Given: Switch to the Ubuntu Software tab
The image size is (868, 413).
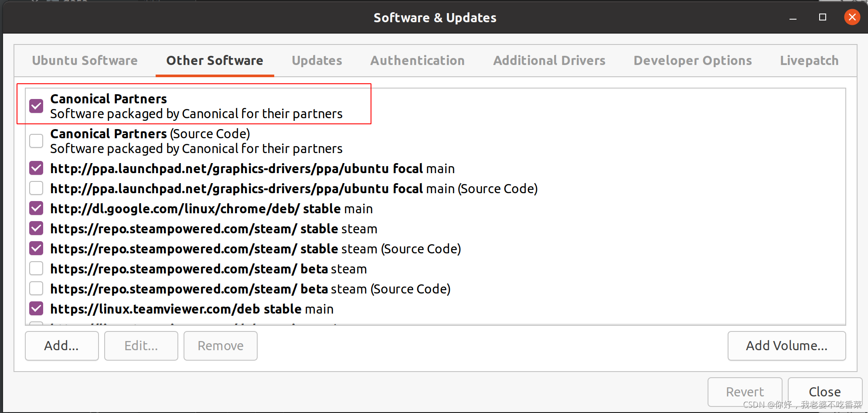Looking at the screenshot, I should 85,60.
